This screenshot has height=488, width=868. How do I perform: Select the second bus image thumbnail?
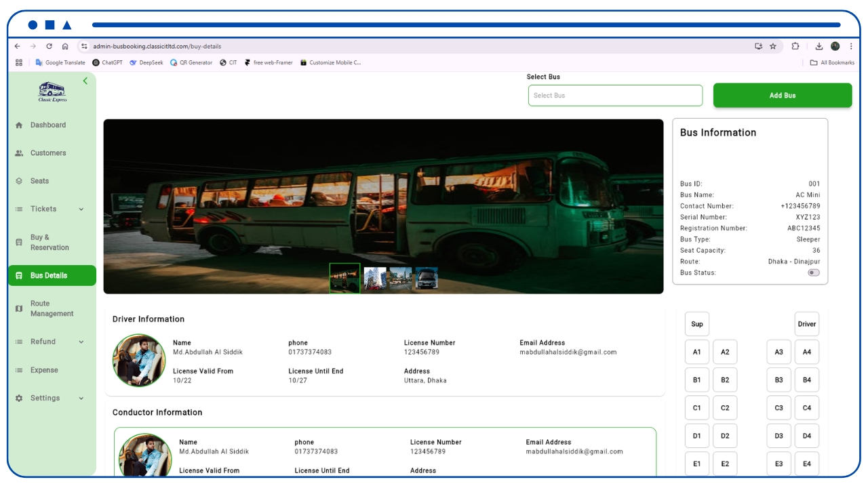click(375, 278)
